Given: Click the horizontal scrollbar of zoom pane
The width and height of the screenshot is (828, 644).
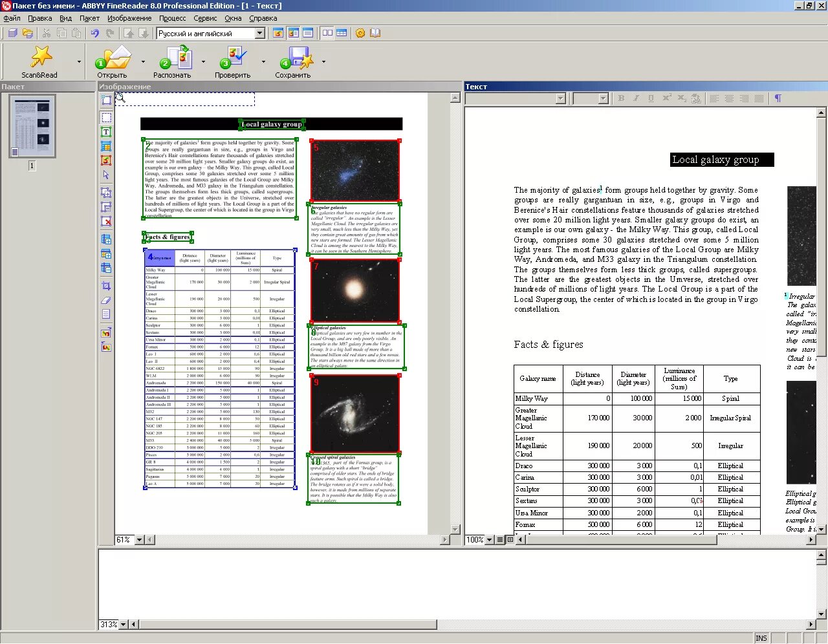Looking at the screenshot, I should tap(472, 625).
